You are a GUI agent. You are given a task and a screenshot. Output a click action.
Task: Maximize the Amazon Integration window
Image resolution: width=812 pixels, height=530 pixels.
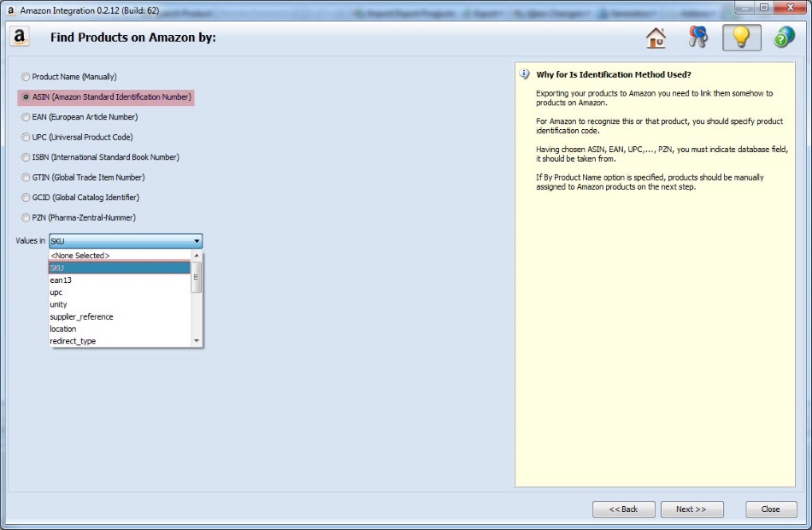(764, 7)
